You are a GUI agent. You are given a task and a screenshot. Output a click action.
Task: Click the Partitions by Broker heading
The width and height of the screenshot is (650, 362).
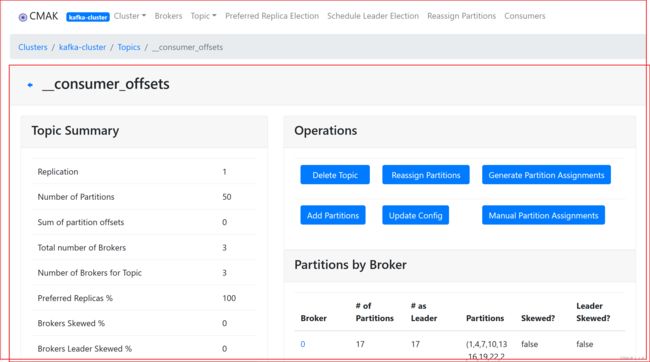pos(350,265)
